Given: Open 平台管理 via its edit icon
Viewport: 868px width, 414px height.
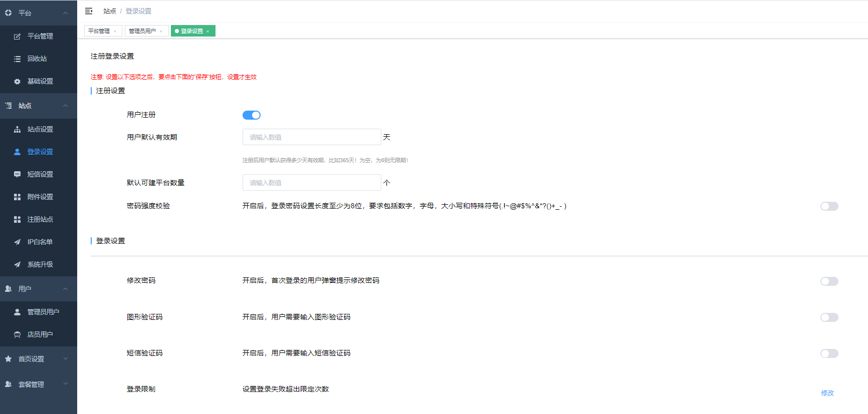Looking at the screenshot, I should [17, 37].
